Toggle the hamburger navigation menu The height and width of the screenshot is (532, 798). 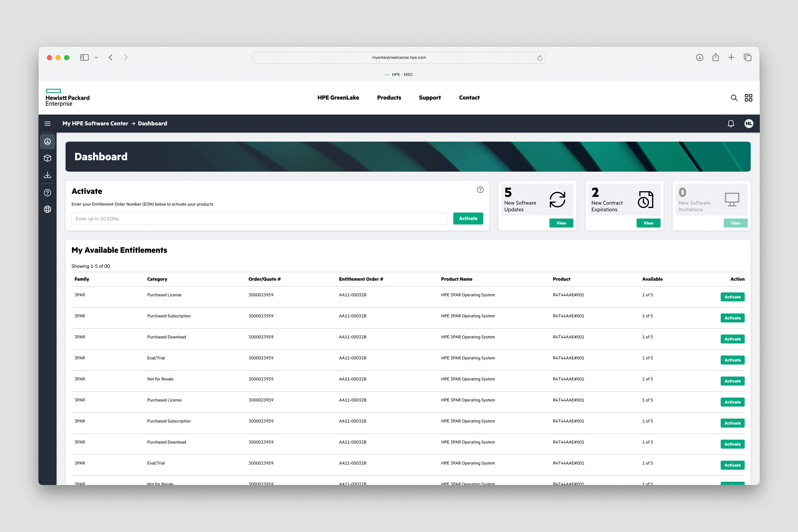click(x=47, y=123)
